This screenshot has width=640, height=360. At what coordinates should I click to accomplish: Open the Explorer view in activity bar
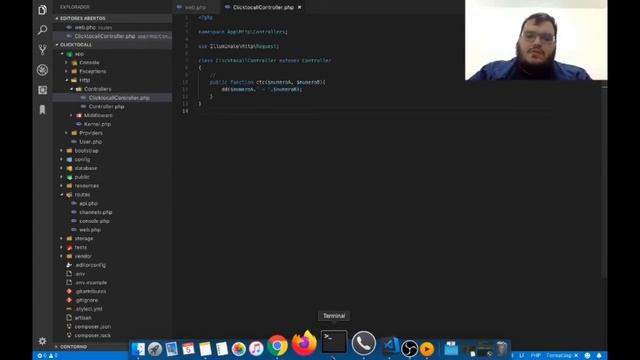click(x=42, y=10)
